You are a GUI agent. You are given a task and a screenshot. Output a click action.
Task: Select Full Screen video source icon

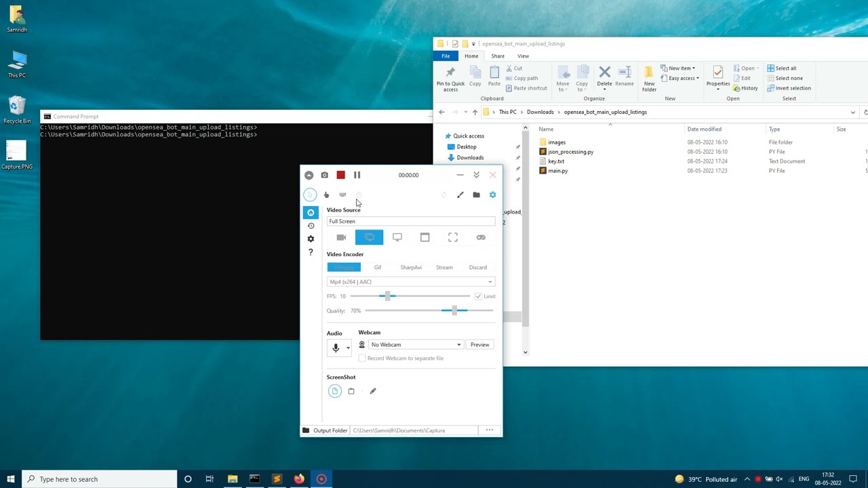click(x=369, y=237)
